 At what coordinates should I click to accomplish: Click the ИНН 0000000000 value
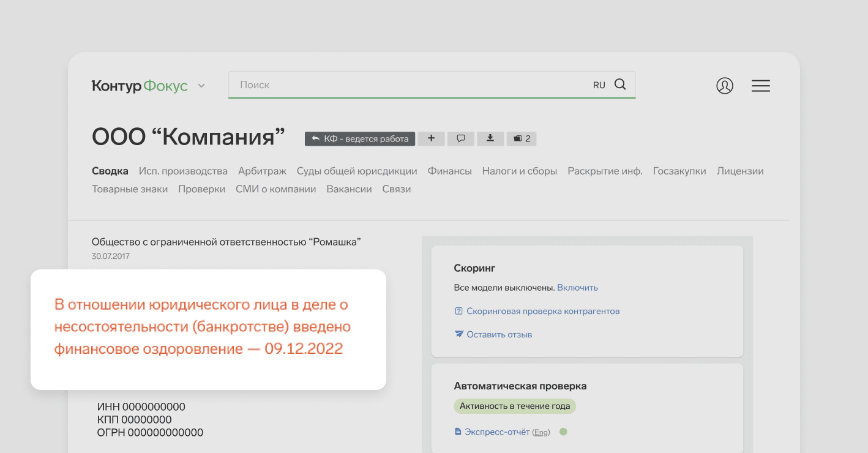click(141, 407)
